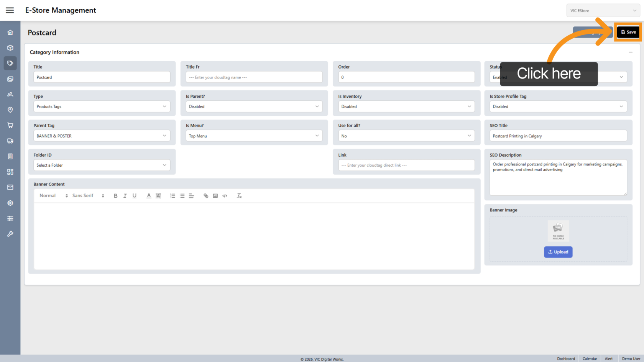Screen dimensions: 644x362
Task: Insert a link in Banner Content editor
Action: click(x=206, y=196)
